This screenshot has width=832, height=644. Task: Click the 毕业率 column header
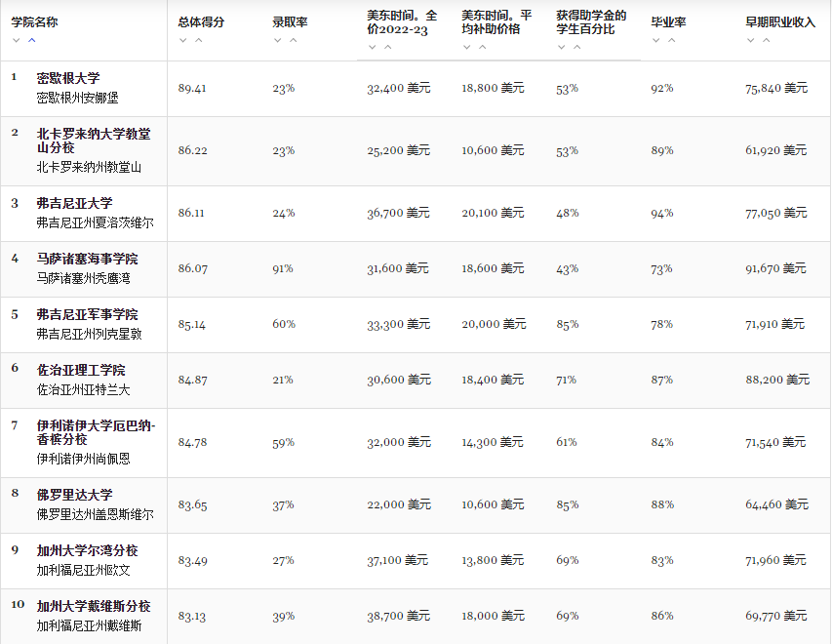[x=668, y=22]
